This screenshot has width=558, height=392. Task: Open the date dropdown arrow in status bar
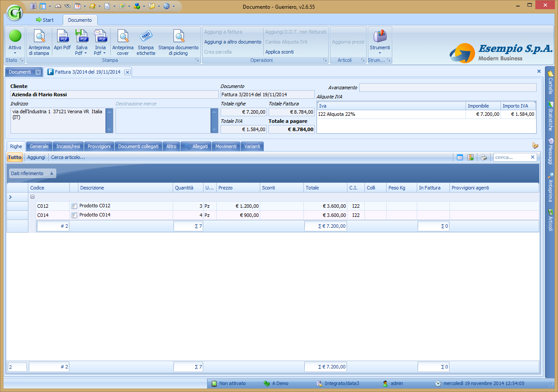(x=438, y=384)
